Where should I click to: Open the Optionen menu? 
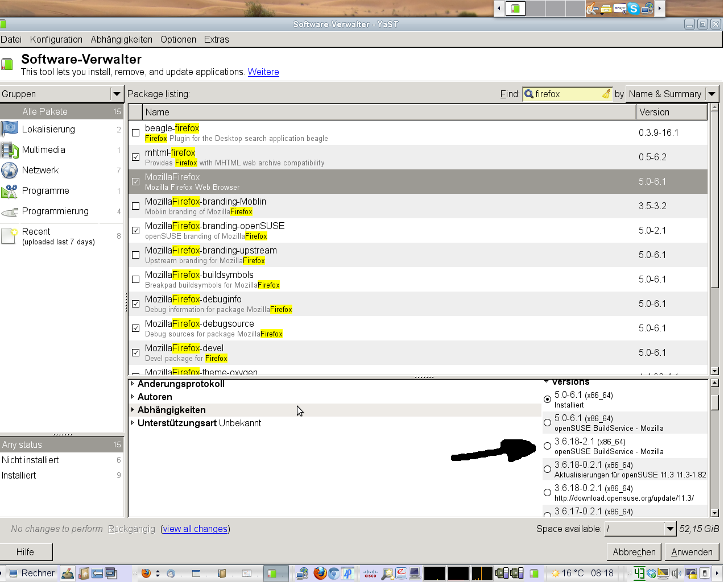click(178, 39)
